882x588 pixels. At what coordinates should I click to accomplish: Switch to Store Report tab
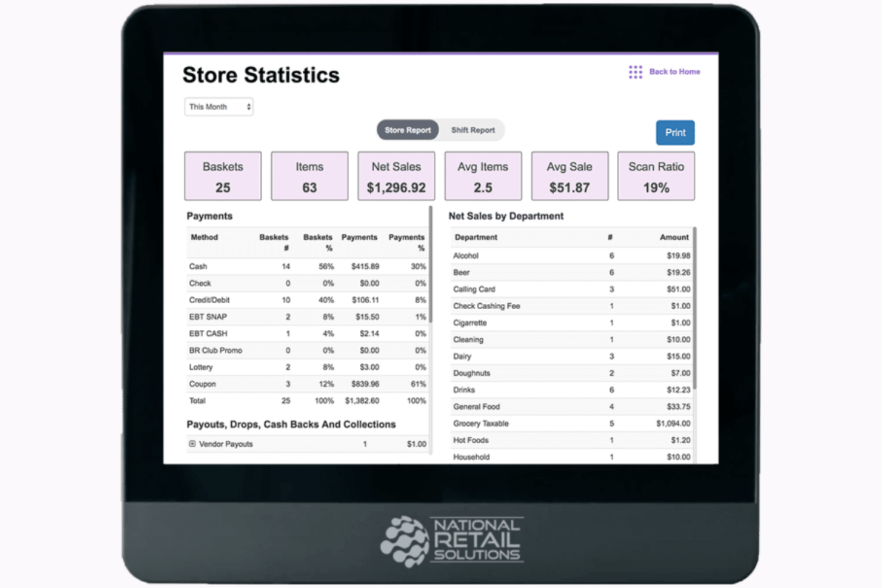[408, 130]
